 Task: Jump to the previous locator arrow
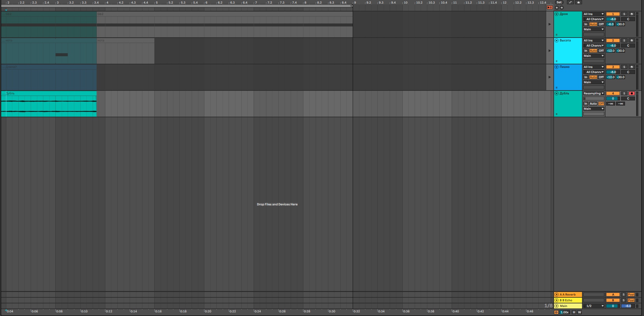click(x=557, y=8)
